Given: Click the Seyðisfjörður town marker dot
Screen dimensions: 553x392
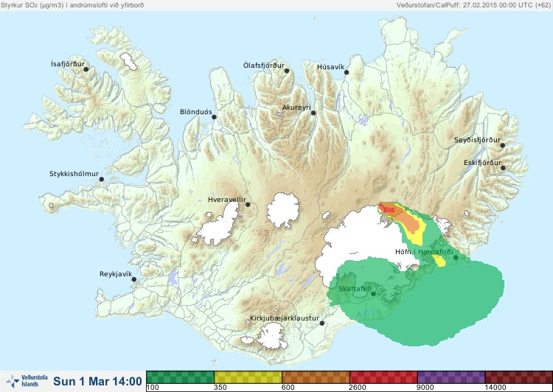Looking at the screenshot, I should pyautogui.click(x=503, y=145).
